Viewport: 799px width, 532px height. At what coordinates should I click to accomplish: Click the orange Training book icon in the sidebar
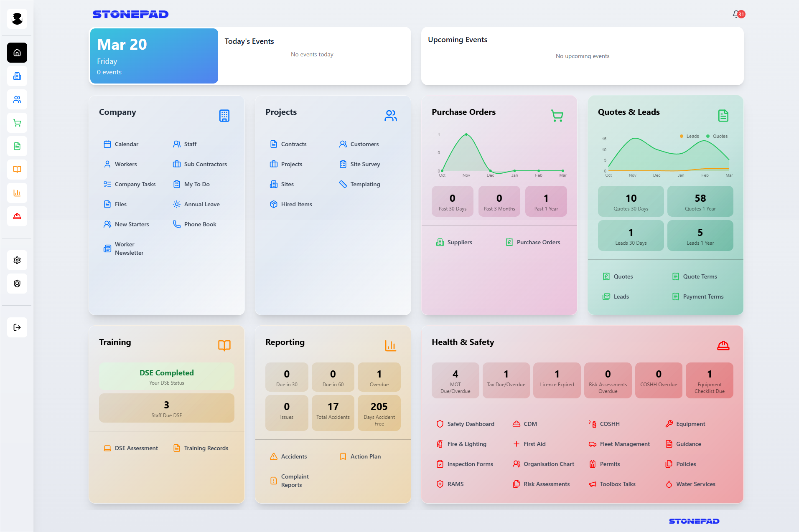17,170
